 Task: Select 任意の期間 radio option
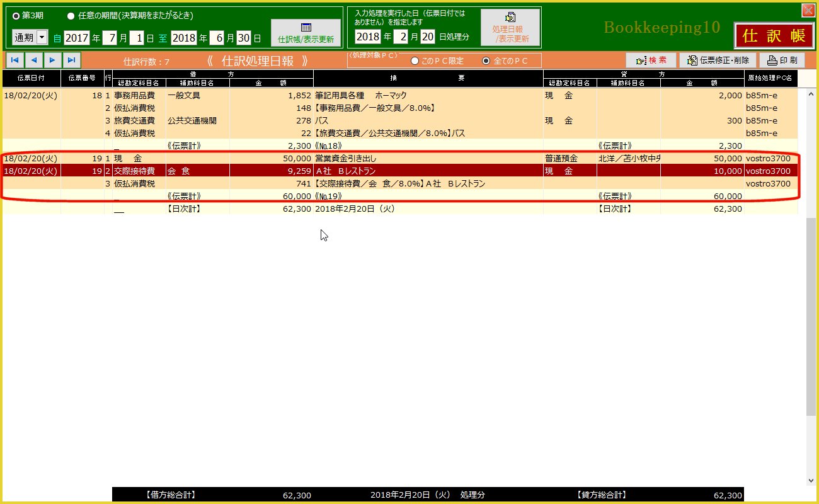point(71,16)
